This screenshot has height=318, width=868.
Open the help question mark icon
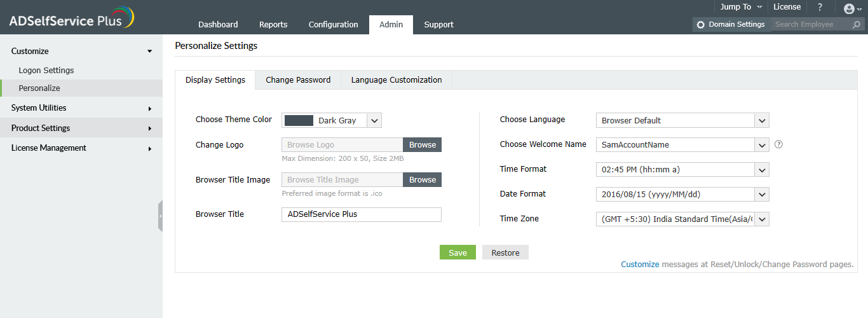[820, 7]
